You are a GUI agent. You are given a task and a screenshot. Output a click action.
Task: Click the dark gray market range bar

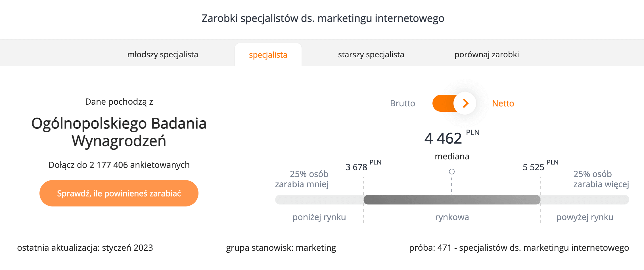452,200
